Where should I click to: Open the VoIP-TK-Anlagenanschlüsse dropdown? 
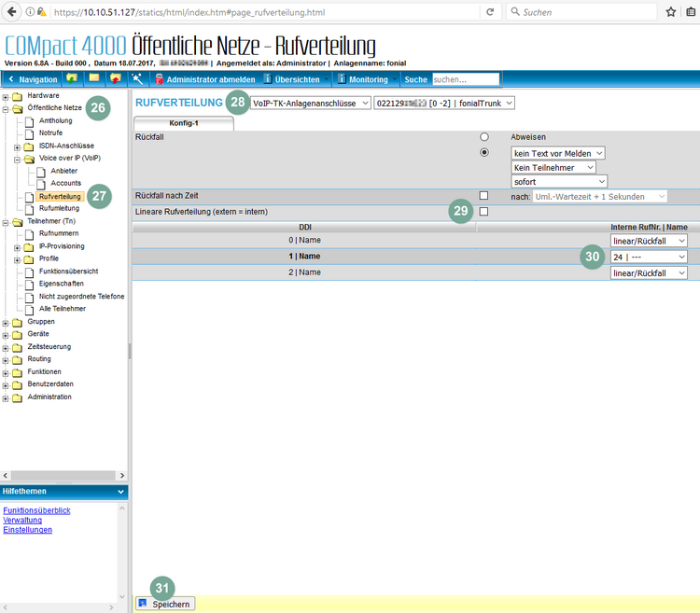click(x=310, y=103)
